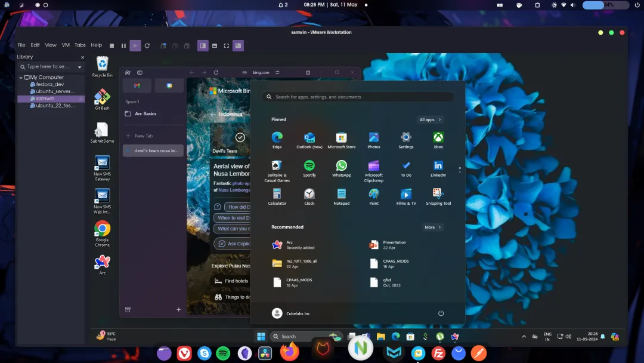Collapse the My Computer tree node

tap(21, 77)
